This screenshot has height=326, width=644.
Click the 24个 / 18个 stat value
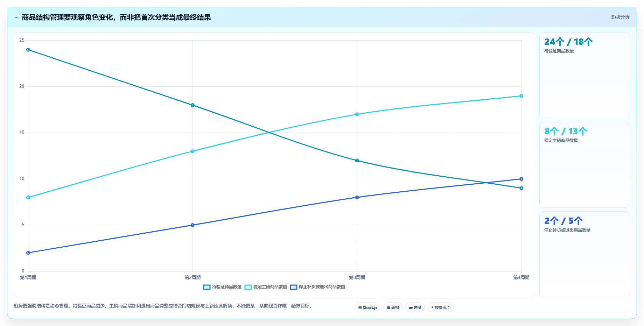pos(568,42)
